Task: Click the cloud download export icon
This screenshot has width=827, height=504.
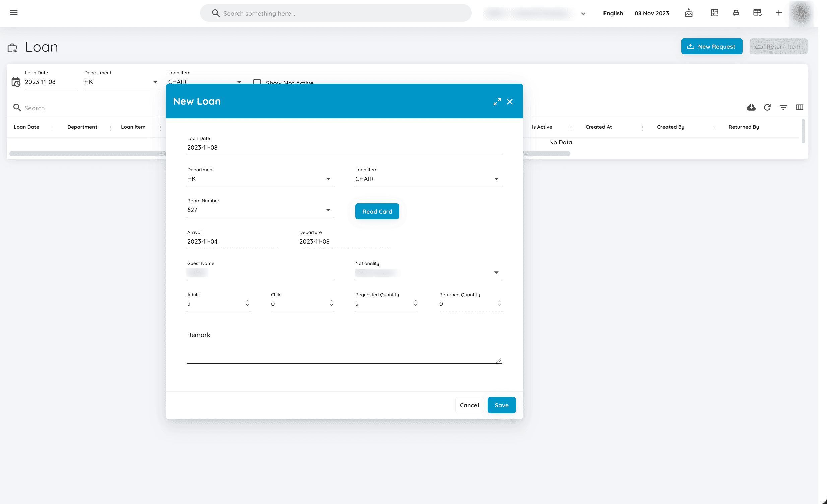Action: click(x=751, y=107)
